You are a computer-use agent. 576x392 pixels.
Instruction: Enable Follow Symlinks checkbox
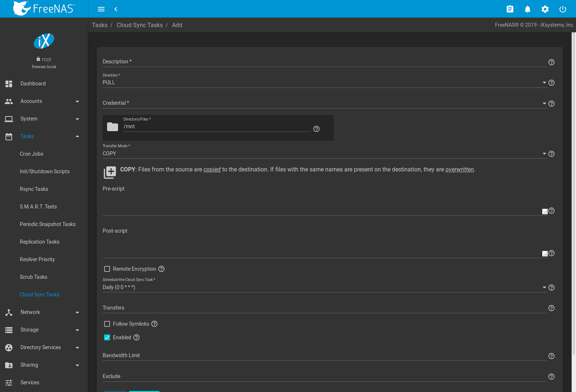click(107, 324)
